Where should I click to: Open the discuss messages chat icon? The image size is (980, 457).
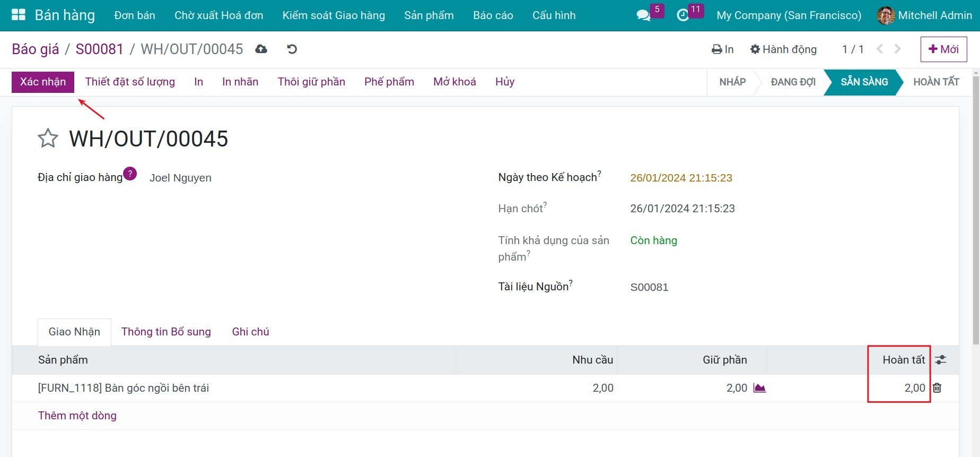pyautogui.click(x=643, y=15)
